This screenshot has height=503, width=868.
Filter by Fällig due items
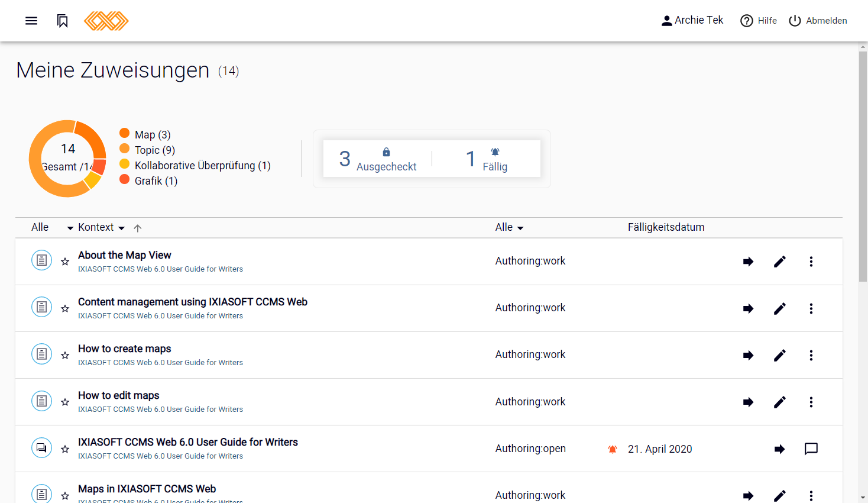tap(487, 159)
